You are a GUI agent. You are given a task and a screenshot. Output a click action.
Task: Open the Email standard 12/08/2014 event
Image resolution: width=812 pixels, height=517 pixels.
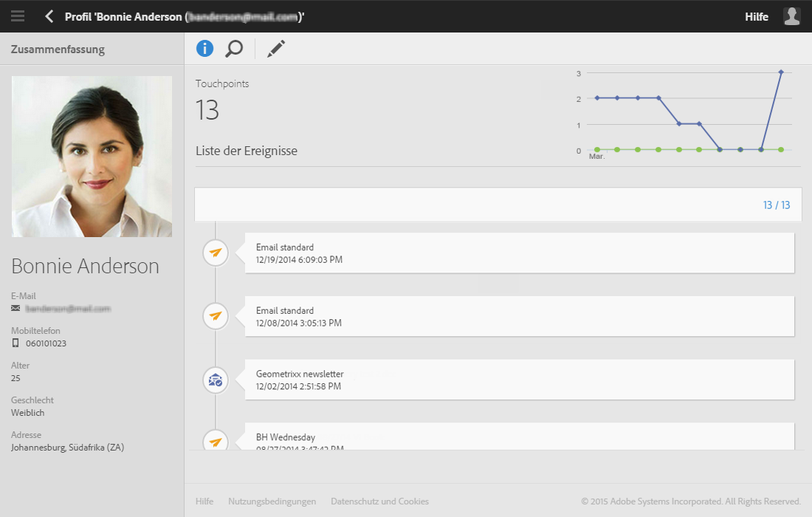pyautogui.click(x=520, y=317)
